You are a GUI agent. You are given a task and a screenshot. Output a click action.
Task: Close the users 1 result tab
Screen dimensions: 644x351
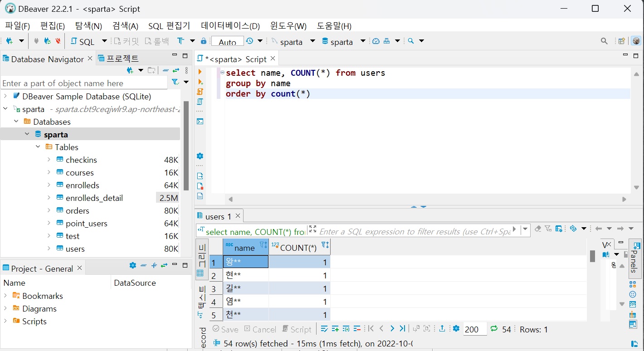[x=238, y=215]
